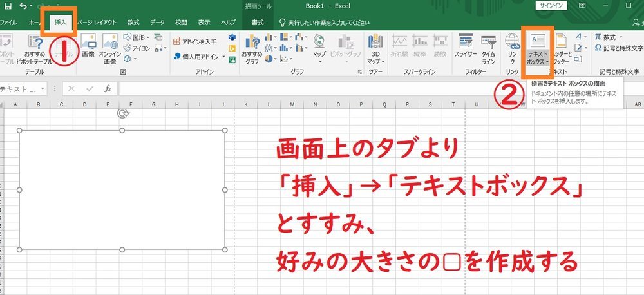Click the スライサー button

(x=466, y=46)
